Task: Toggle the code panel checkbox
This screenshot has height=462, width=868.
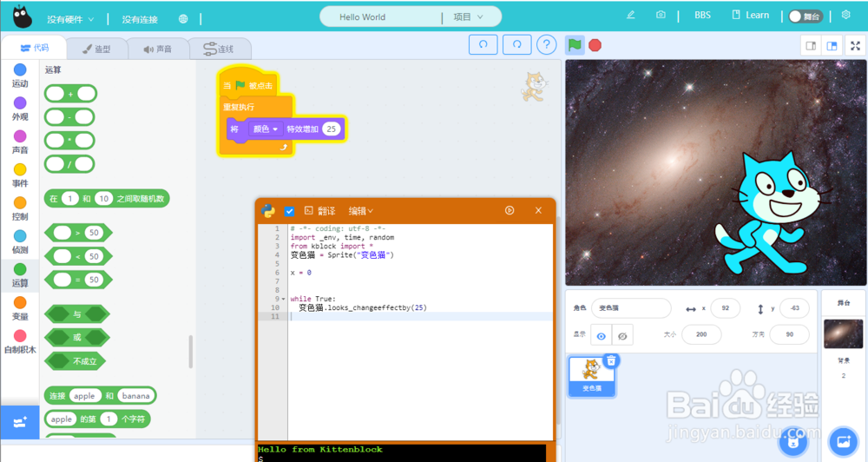Action: [289, 211]
